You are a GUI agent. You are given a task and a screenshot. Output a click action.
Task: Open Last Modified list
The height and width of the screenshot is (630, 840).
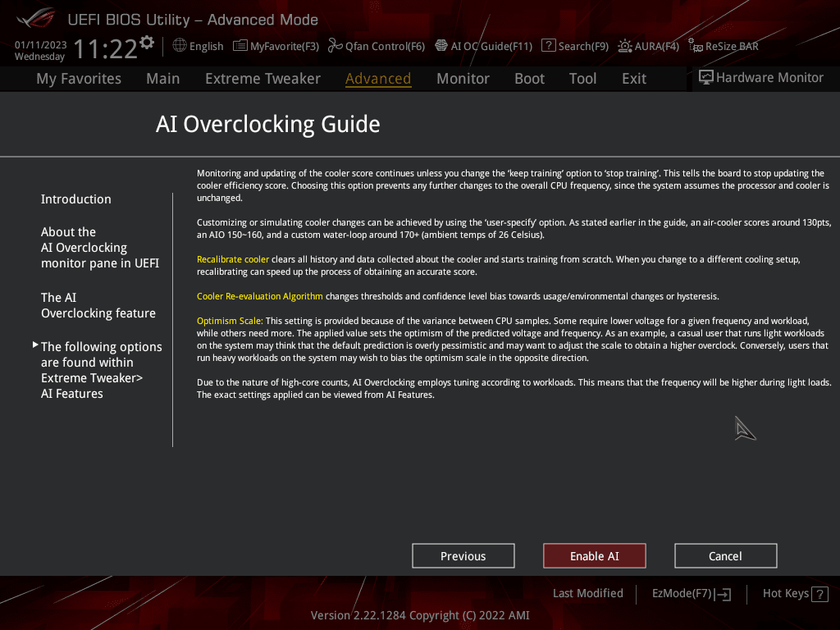tap(587, 593)
